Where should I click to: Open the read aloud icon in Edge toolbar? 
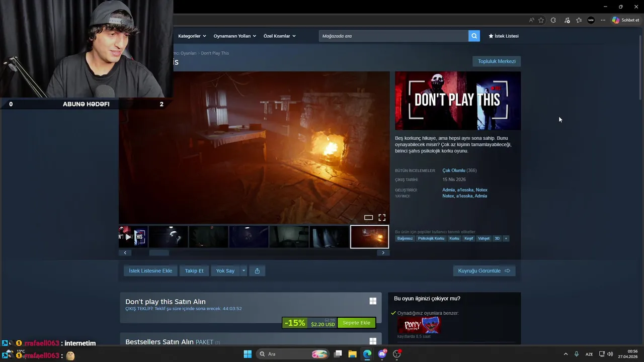point(531,20)
